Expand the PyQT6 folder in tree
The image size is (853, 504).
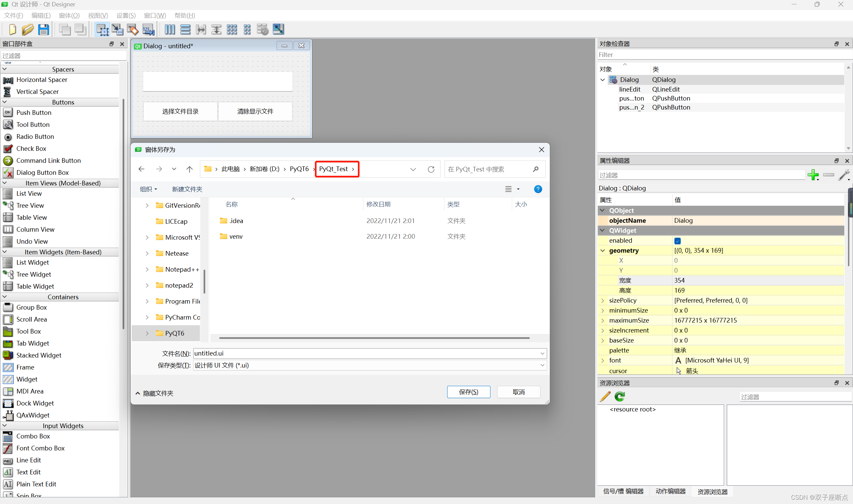(147, 334)
